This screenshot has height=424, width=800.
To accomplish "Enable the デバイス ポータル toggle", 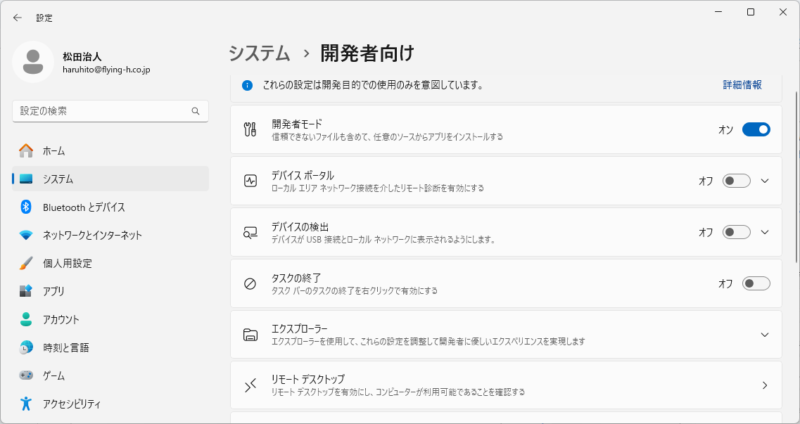I will 736,181.
